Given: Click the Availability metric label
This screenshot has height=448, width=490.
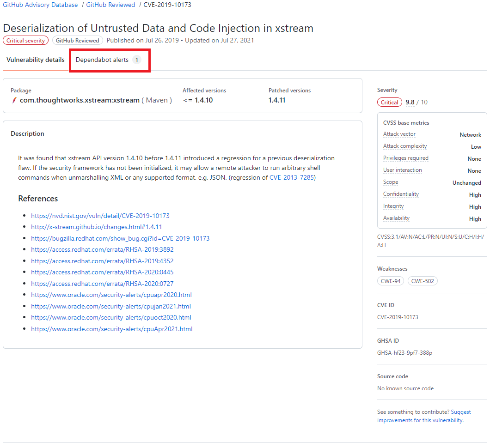Looking at the screenshot, I should [396, 218].
